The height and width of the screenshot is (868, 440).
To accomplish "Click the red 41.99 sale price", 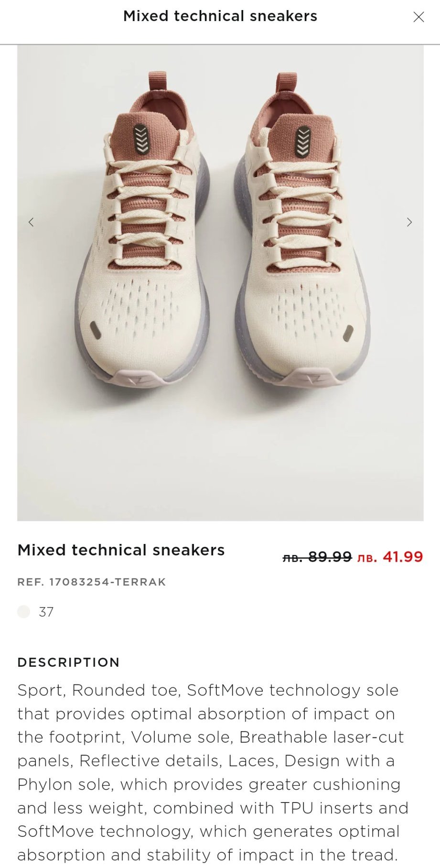I will (x=390, y=557).
